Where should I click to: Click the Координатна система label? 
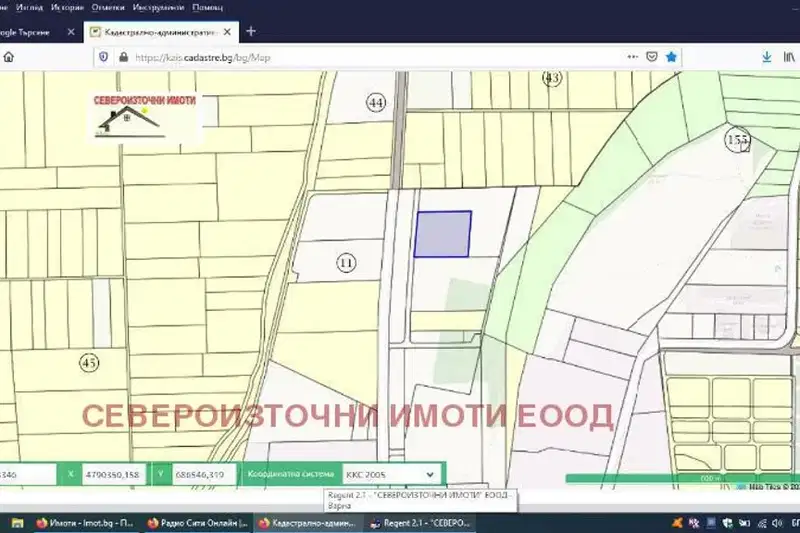pos(290,474)
